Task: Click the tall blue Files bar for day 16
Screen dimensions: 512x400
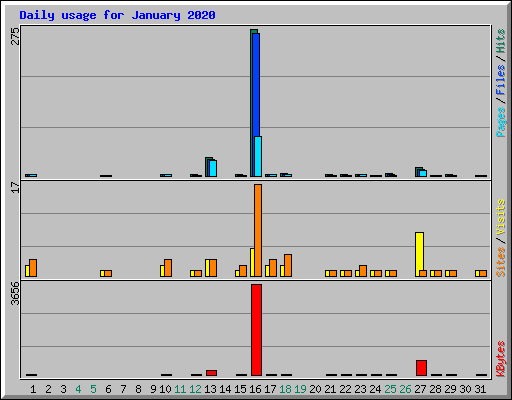Action: (256, 85)
